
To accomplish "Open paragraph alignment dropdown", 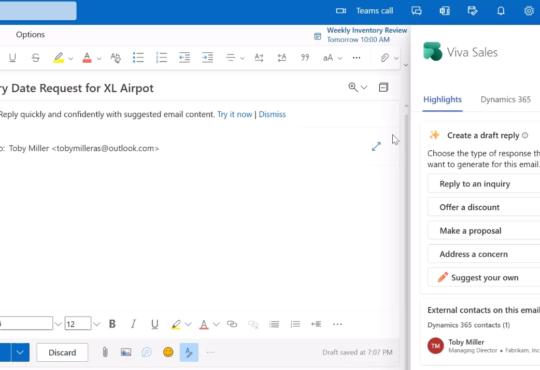I will 235,58.
